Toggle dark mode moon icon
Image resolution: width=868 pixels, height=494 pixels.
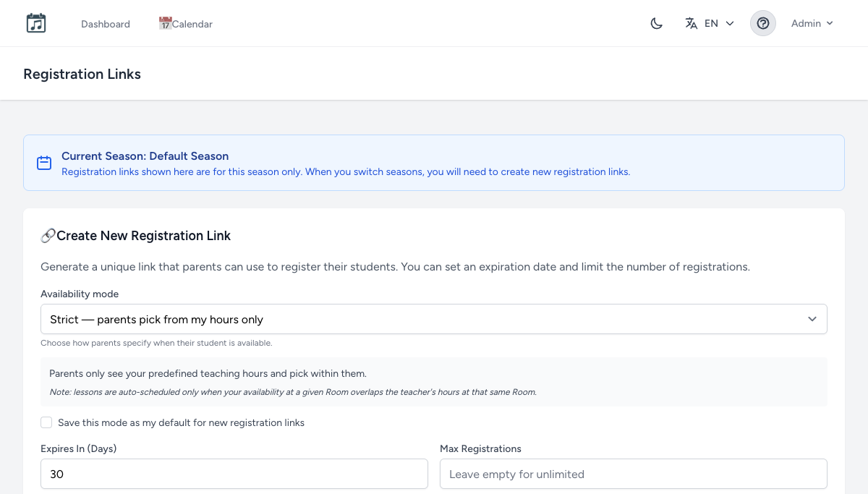(657, 23)
